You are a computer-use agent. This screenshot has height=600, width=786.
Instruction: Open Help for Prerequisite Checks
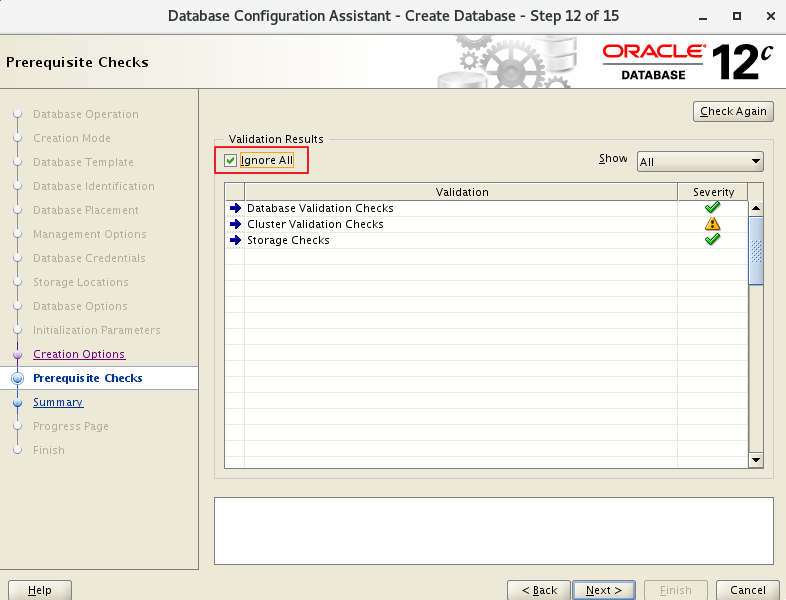[x=40, y=590]
